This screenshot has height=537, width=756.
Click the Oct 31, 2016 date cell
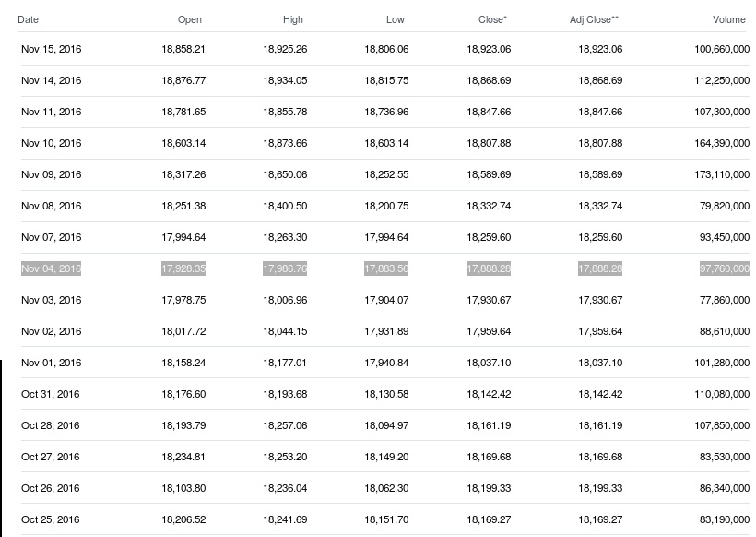point(51,394)
